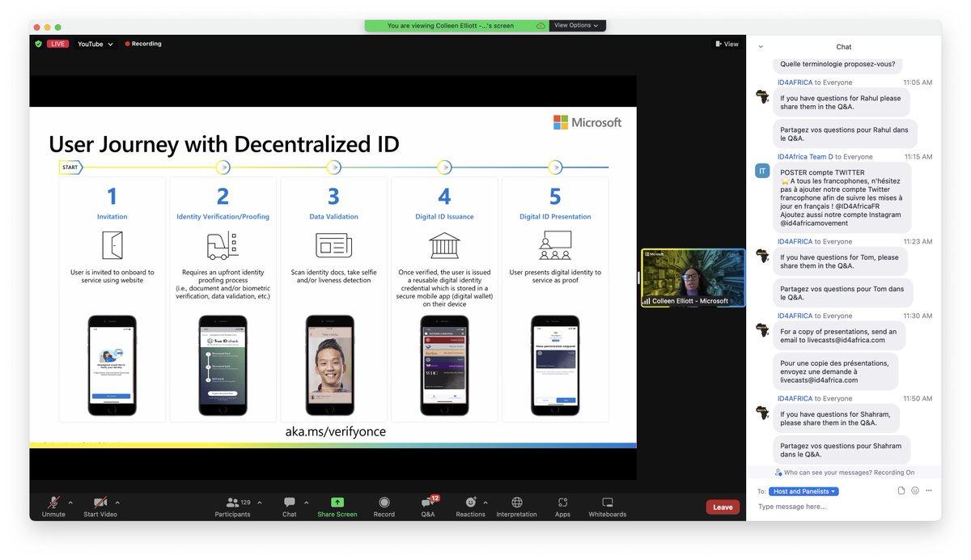Image resolution: width=971 pixels, height=560 pixels.
Task: Open more chat options (three dots)
Action: [x=929, y=490]
